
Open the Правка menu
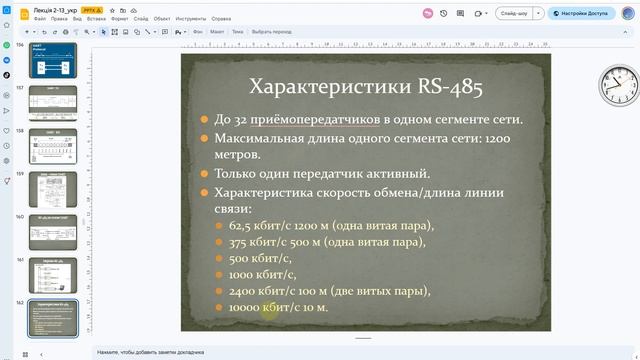coord(59,19)
